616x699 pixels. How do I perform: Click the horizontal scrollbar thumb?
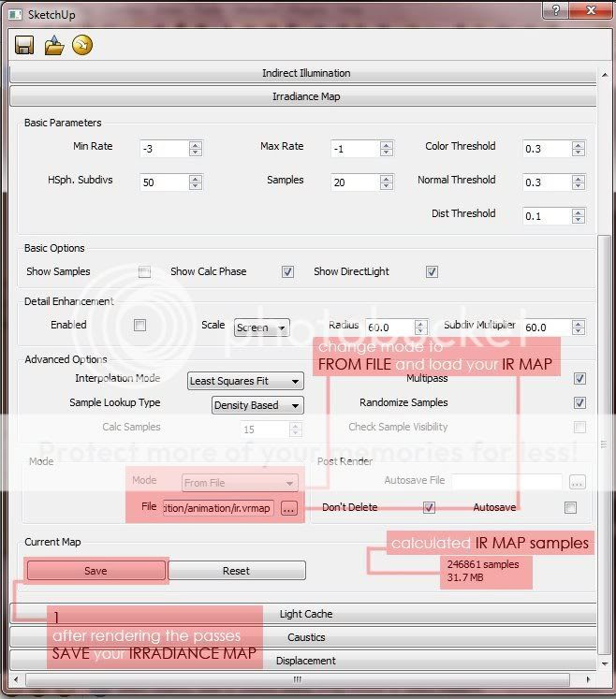coord(298,680)
